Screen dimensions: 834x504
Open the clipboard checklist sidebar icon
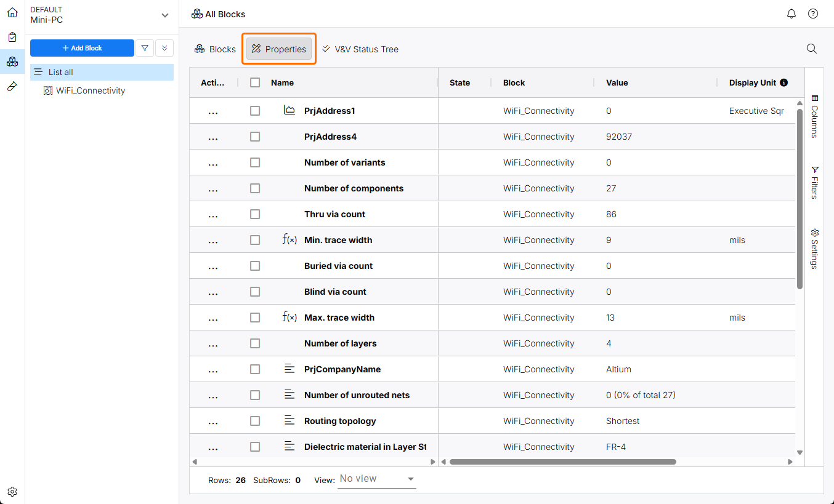point(12,38)
